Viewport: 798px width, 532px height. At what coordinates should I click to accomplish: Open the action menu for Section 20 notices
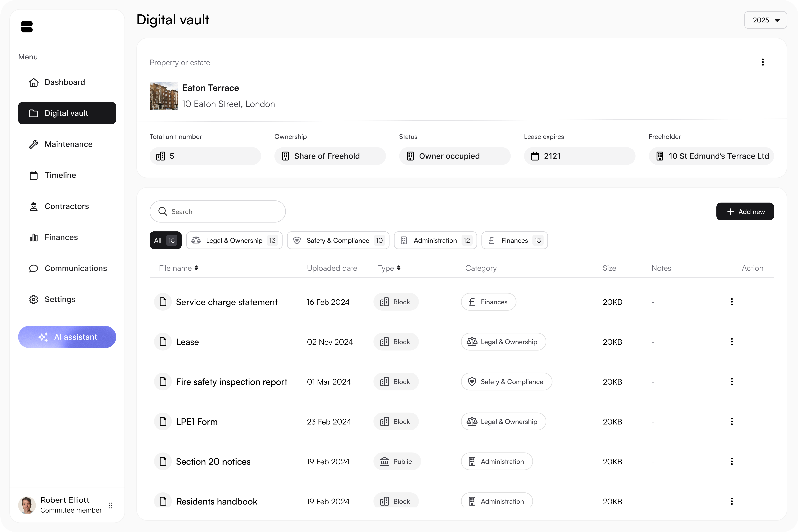pyautogui.click(x=732, y=461)
